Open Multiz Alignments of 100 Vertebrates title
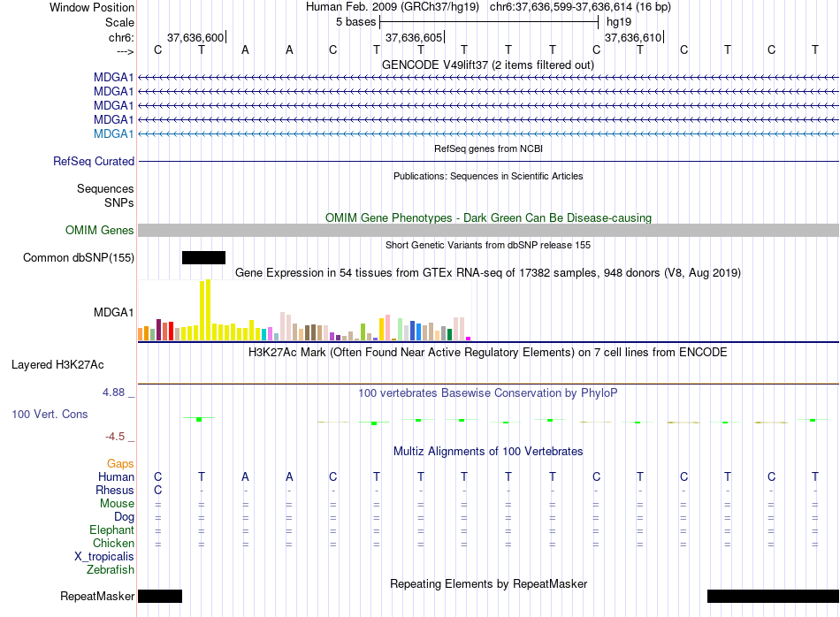The width and height of the screenshot is (840, 617). tap(488, 452)
